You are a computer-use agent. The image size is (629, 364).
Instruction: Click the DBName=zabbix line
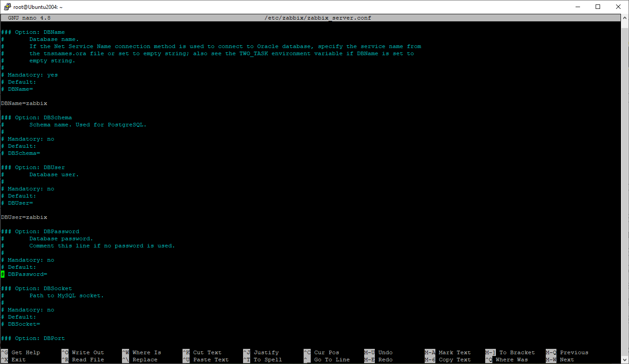[x=24, y=103]
